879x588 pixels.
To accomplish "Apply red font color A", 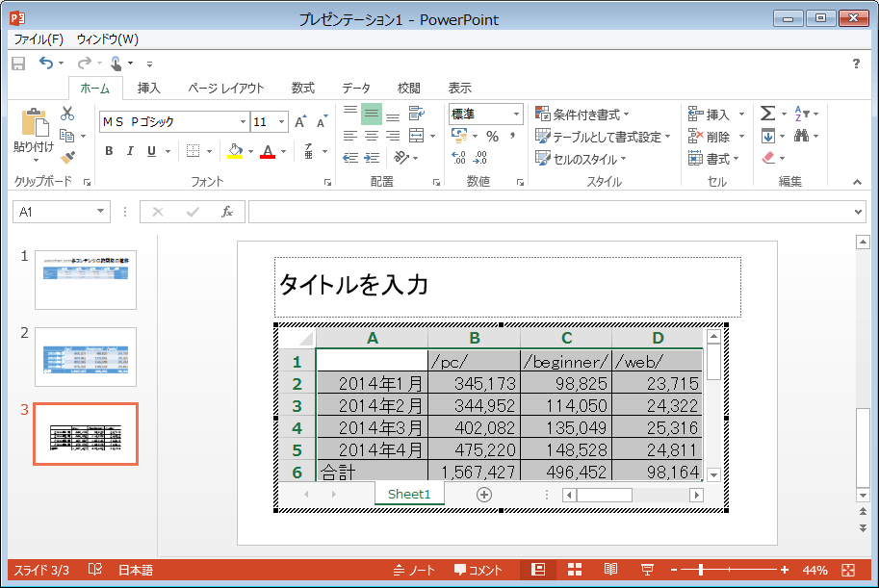I will (x=268, y=151).
